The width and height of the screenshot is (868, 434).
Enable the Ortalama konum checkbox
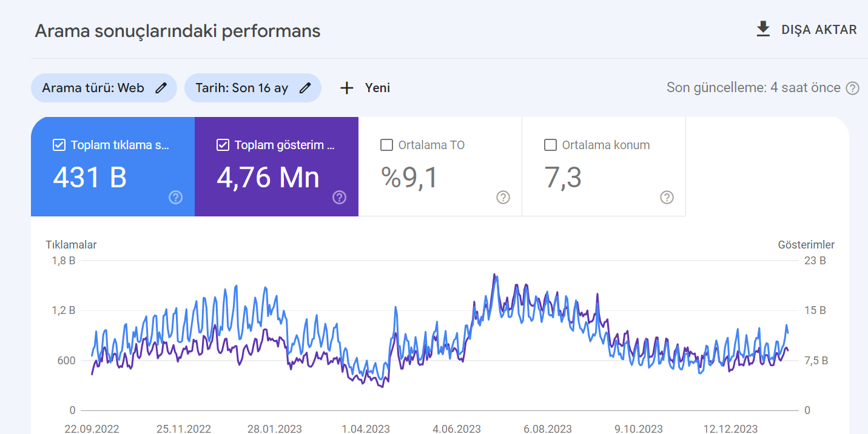(x=550, y=145)
